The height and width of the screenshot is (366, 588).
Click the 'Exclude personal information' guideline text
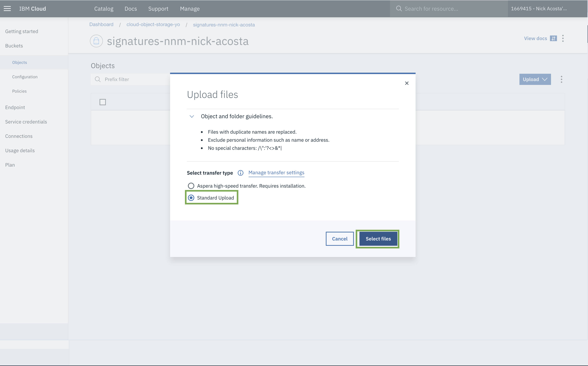[268, 140]
